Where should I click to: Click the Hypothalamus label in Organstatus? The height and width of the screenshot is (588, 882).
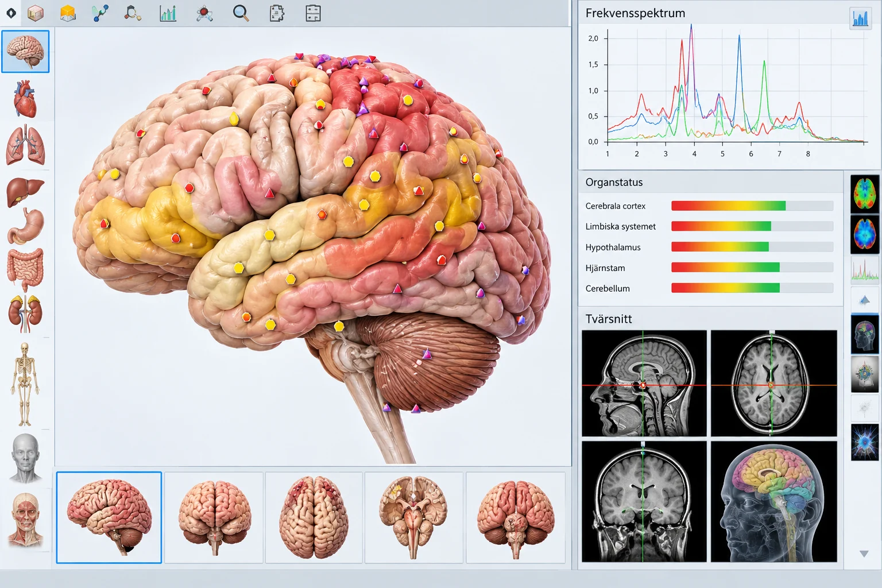[x=613, y=247]
